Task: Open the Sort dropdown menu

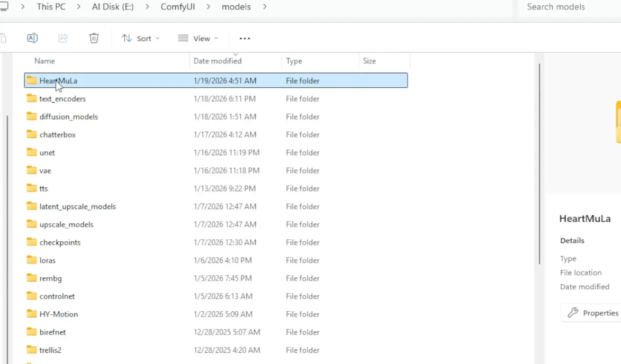Action: pos(140,39)
